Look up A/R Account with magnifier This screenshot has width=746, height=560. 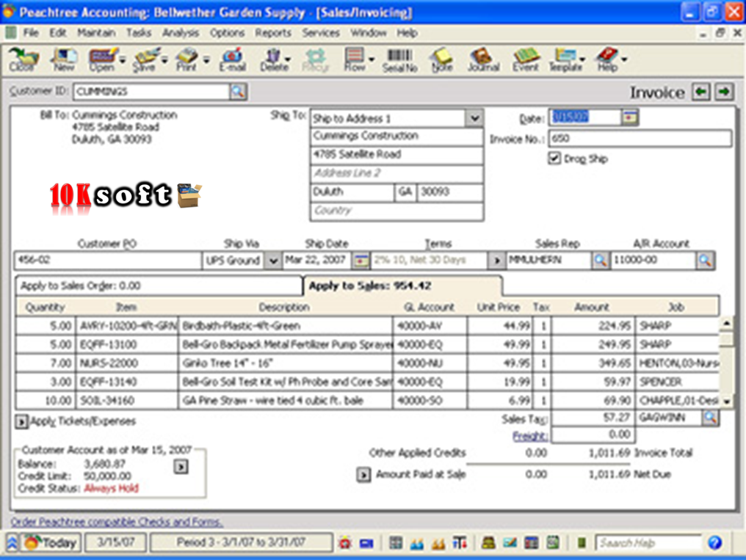pos(705,260)
